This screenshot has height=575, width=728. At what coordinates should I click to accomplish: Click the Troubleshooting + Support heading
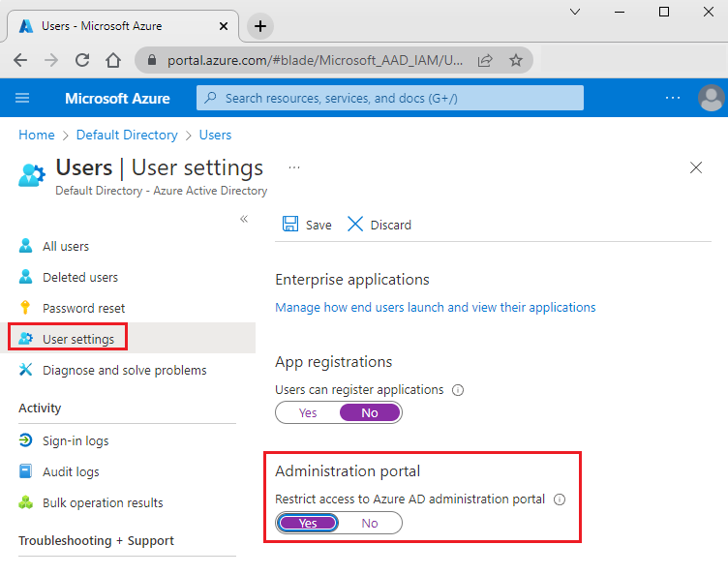(96, 541)
